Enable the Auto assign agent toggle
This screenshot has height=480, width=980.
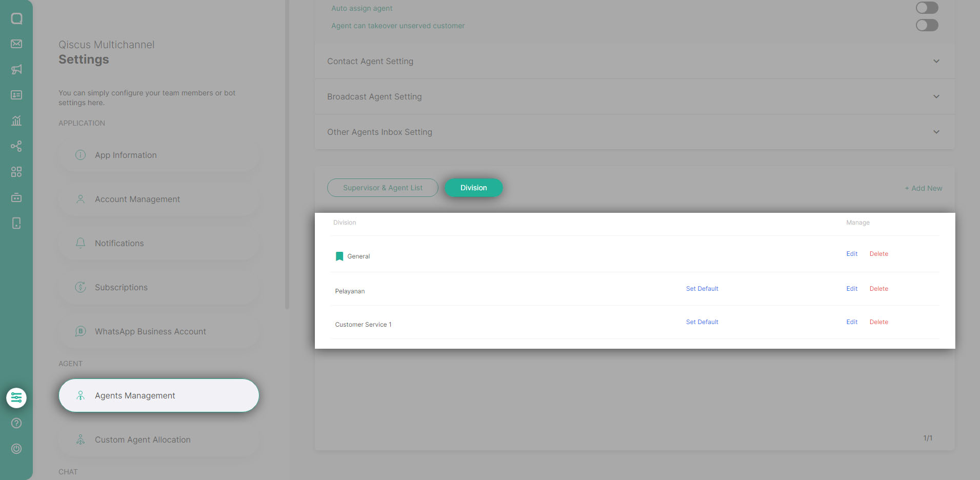(x=927, y=8)
